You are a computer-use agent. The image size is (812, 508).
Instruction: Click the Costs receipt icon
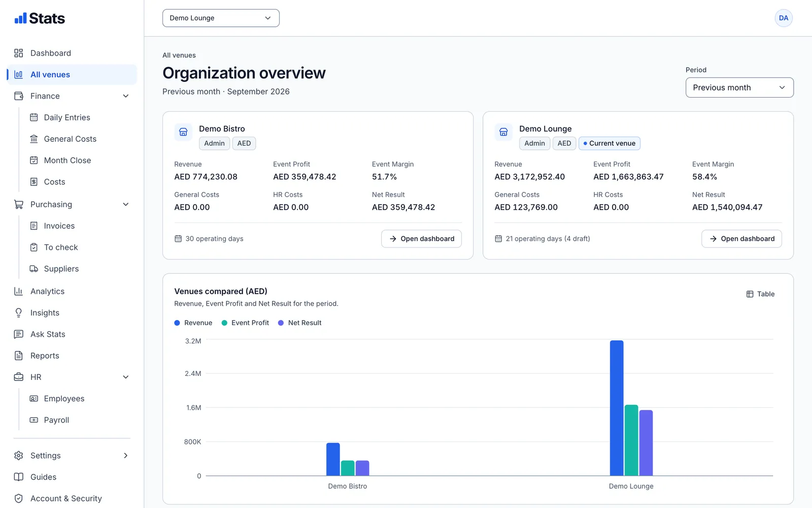[x=34, y=182]
